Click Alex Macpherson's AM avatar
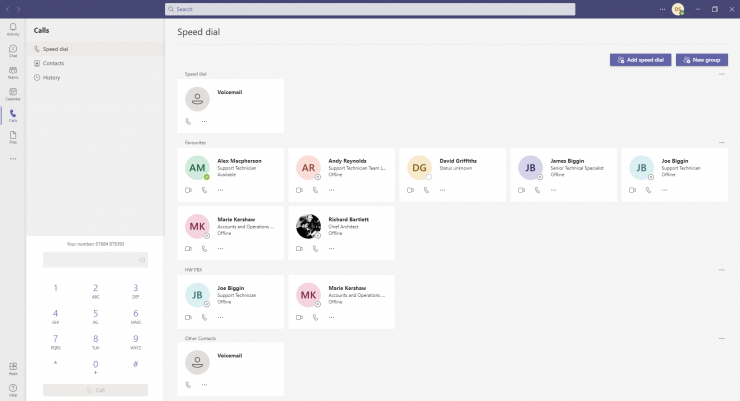Viewport: 740px width, 401px height. (197, 167)
